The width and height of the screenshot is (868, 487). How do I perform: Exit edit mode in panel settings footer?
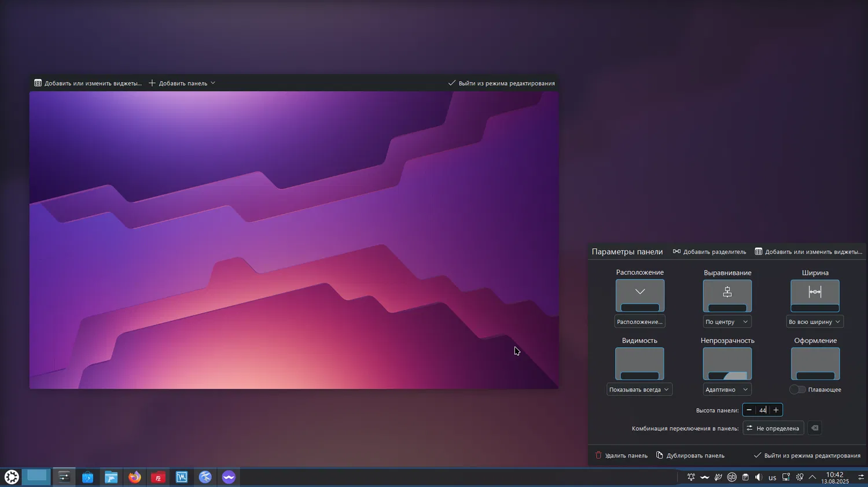tap(807, 455)
